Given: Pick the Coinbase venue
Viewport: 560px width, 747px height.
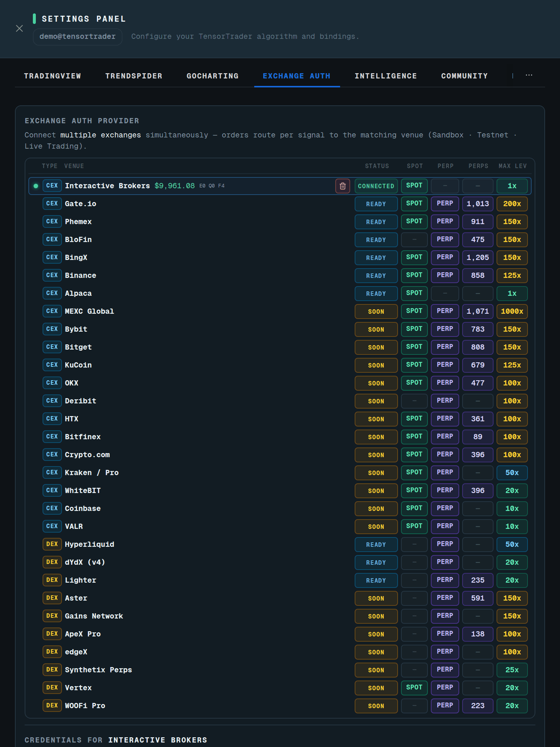Looking at the screenshot, I should tap(280, 509).
